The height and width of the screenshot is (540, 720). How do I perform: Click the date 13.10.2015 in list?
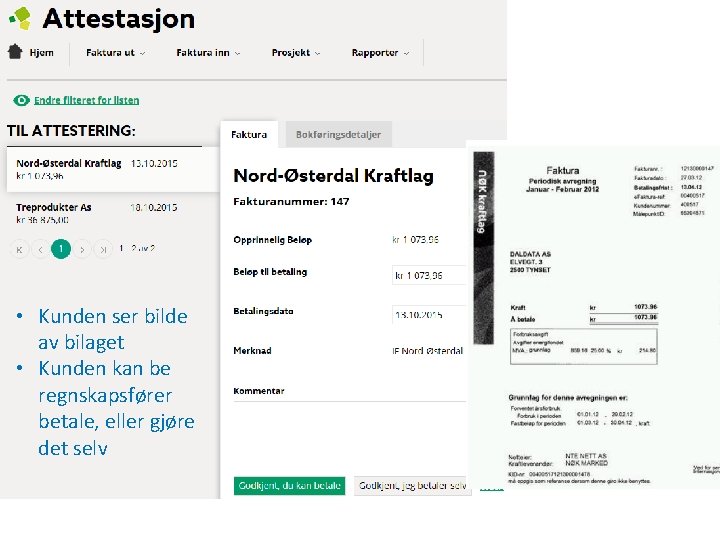coord(154,163)
